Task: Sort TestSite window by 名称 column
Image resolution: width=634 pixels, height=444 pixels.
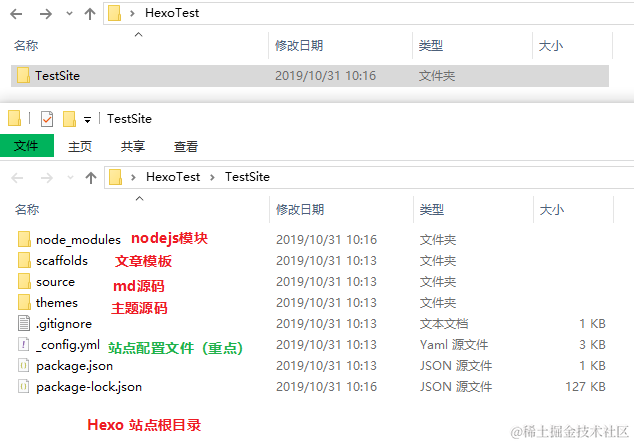Action: (x=27, y=209)
